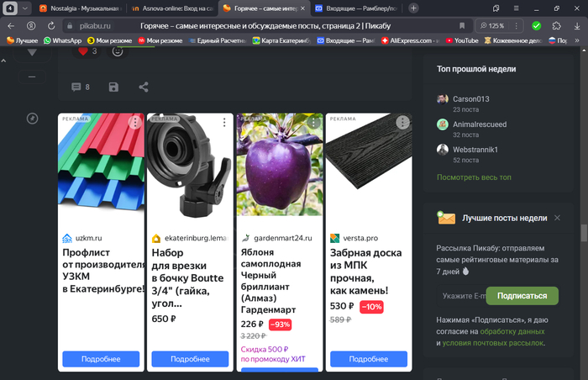Click the heart reaction with 3 likes
The height and width of the screenshot is (380, 588).
(83, 51)
